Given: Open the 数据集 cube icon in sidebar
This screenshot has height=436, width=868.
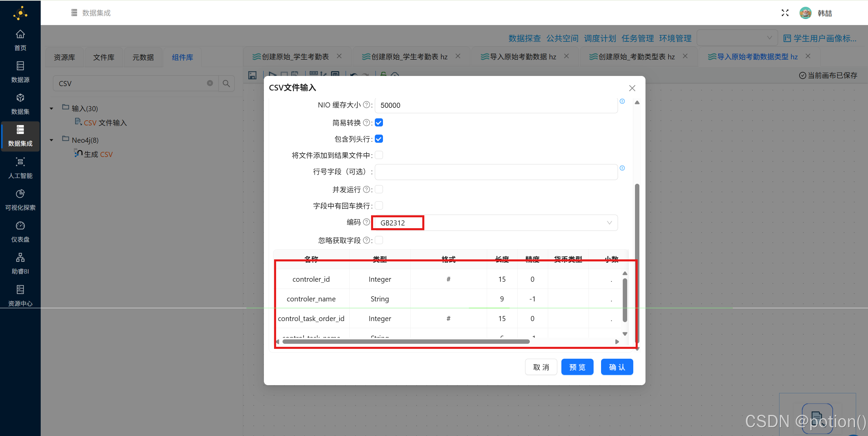Looking at the screenshot, I should pos(20,98).
